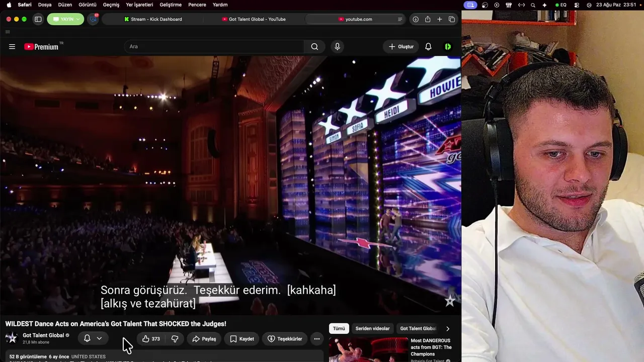Open the Yer İşaretleri menu
This screenshot has width=644, height=362.
pos(139,5)
